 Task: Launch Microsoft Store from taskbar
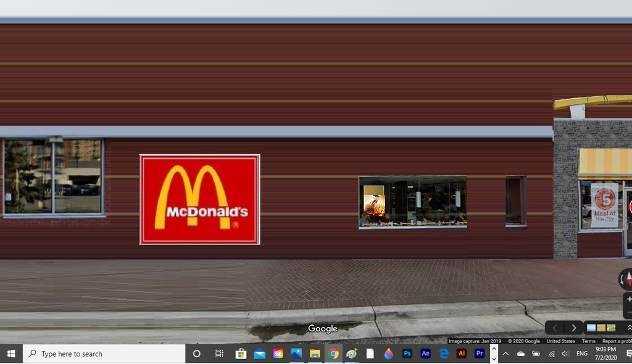[241, 354]
